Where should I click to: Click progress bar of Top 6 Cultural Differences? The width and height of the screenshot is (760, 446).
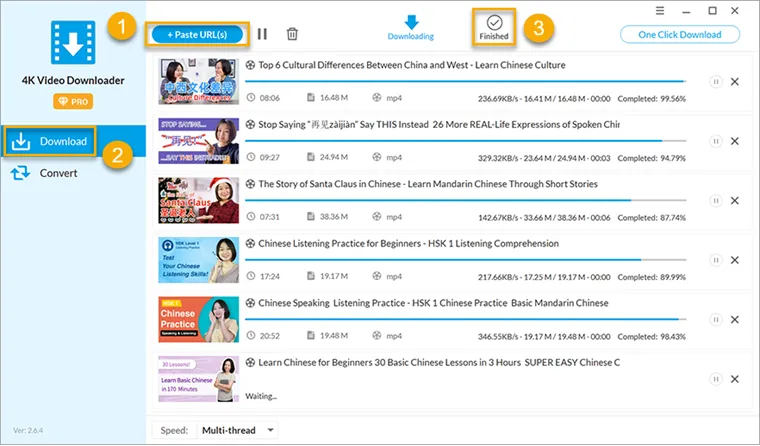466,81
